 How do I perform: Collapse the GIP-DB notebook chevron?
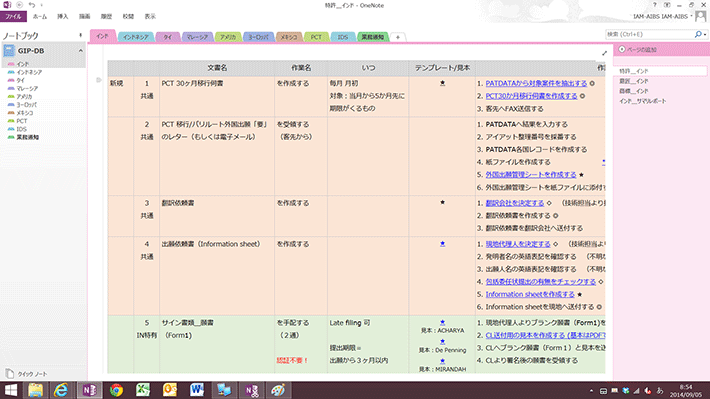click(81, 51)
